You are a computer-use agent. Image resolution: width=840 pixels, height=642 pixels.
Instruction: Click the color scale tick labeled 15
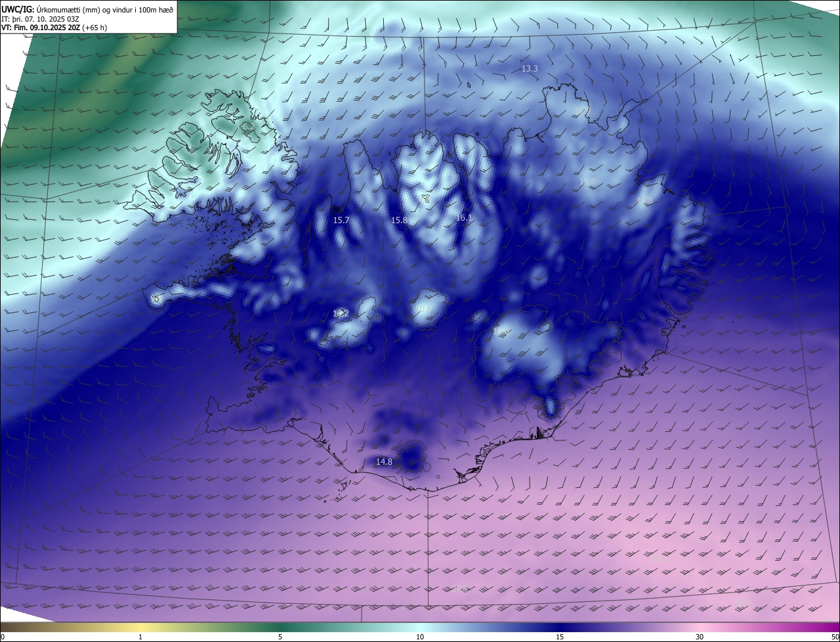tap(560, 637)
